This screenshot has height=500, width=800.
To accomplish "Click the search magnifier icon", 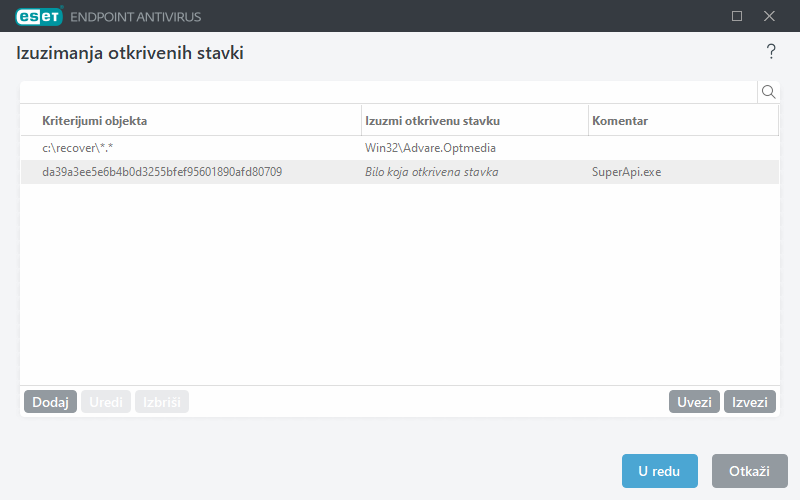I will 769,92.
